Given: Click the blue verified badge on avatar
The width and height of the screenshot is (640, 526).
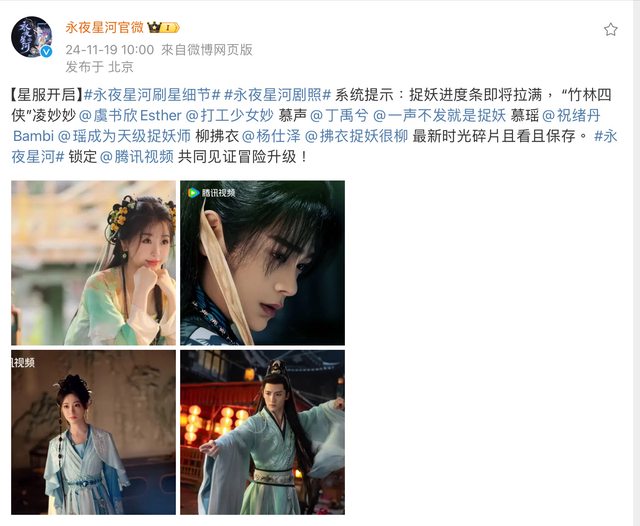Looking at the screenshot, I should tap(47, 51).
